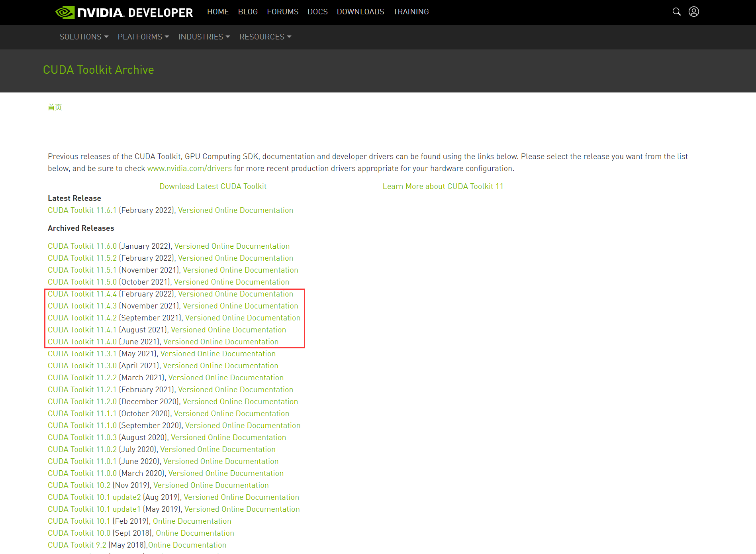This screenshot has height=554, width=756.
Task: Open Versioned Online Documentation for 11.4.2
Action: (x=243, y=318)
